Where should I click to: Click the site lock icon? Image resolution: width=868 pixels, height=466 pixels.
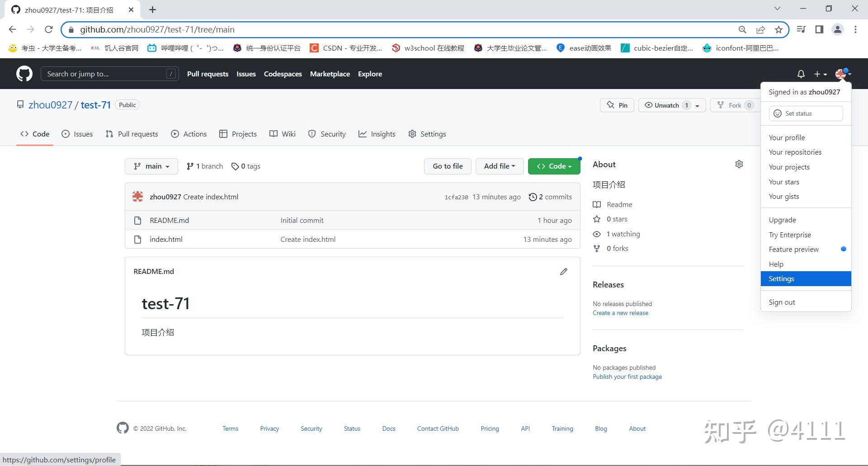[x=71, y=30]
